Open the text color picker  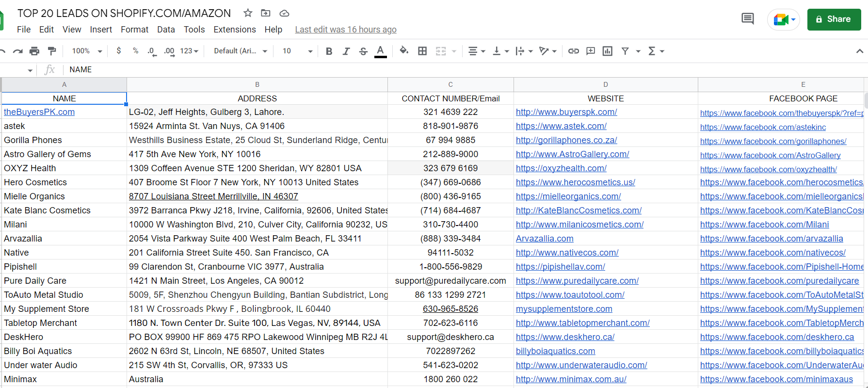tap(381, 51)
